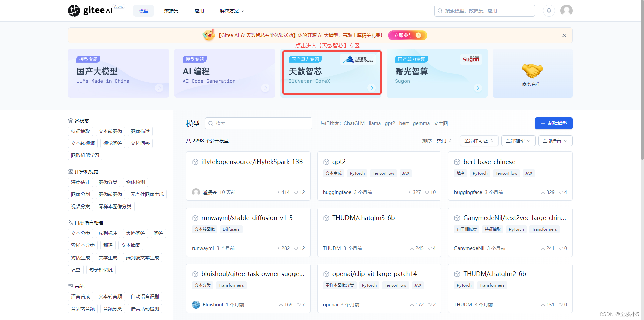Screen dimensions: 644x320
Task: Open the 全部语言 dropdown
Action: 555,141
